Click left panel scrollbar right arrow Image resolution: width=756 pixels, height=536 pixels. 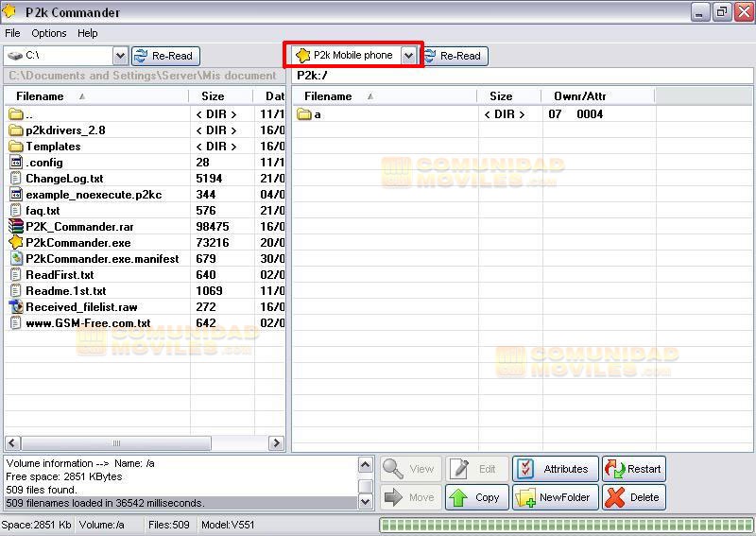[276, 443]
